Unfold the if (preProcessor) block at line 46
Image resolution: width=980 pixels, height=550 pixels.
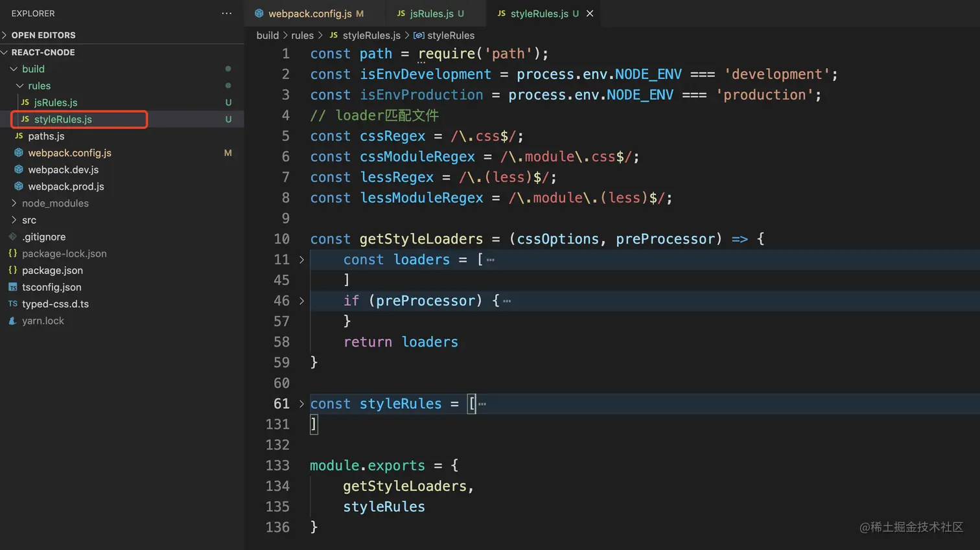coord(301,301)
